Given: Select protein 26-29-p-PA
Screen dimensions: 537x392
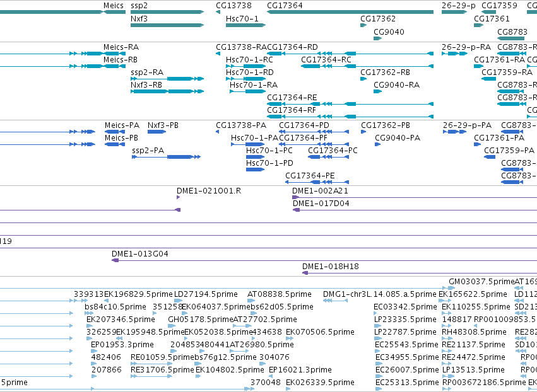Looking at the screenshot, I should [467, 125].
